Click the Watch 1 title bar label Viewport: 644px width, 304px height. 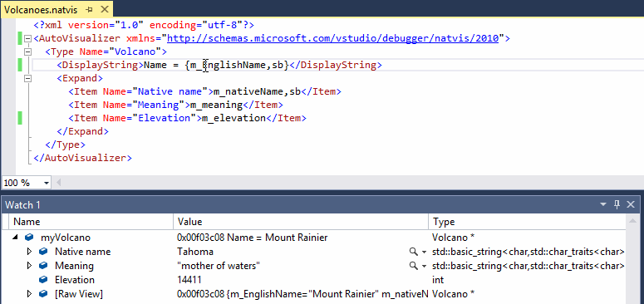coord(23,204)
